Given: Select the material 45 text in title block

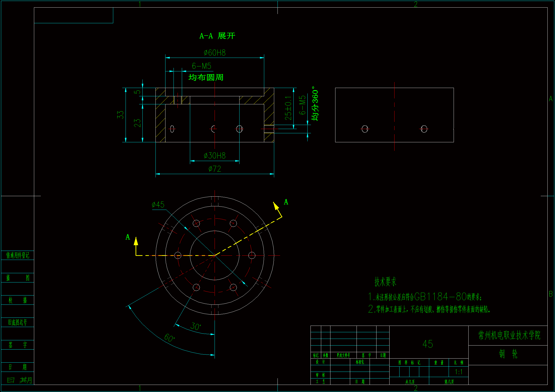Looking at the screenshot, I should pyautogui.click(x=428, y=344).
